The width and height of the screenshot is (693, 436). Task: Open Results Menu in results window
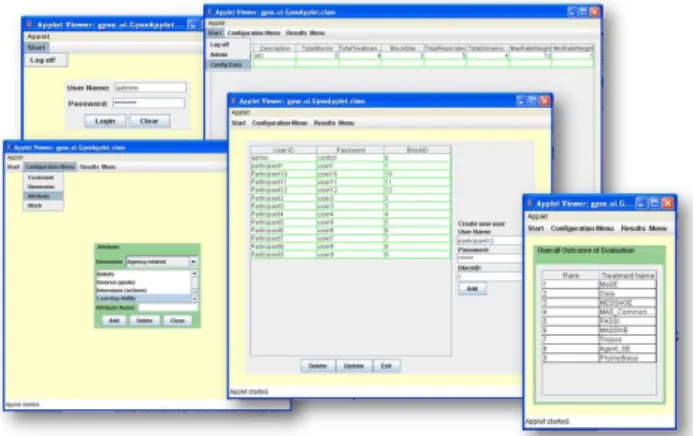[644, 228]
